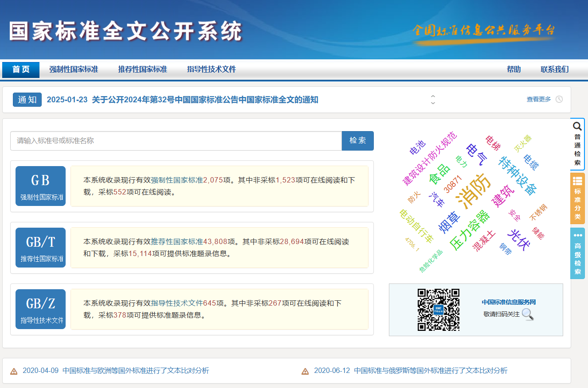This screenshot has width=588, height=388.
Task: Switch to the 推荐性国家标准 tab
Action: tap(143, 70)
